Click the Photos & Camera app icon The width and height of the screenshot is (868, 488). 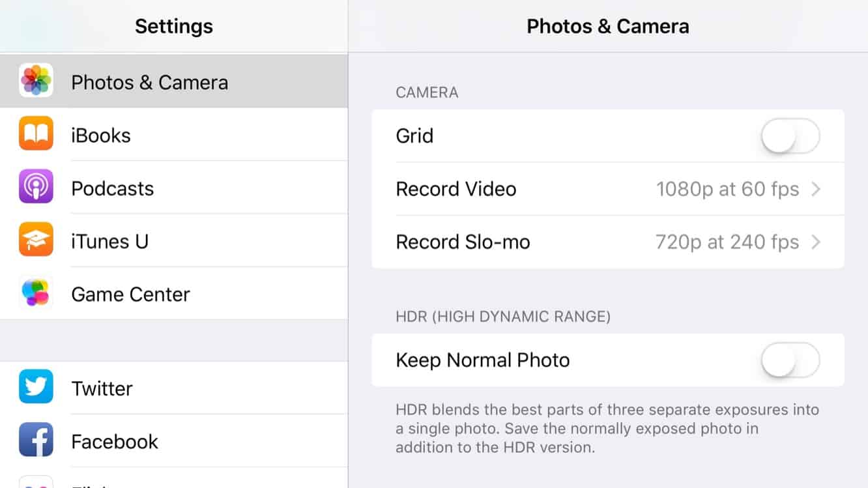(36, 81)
